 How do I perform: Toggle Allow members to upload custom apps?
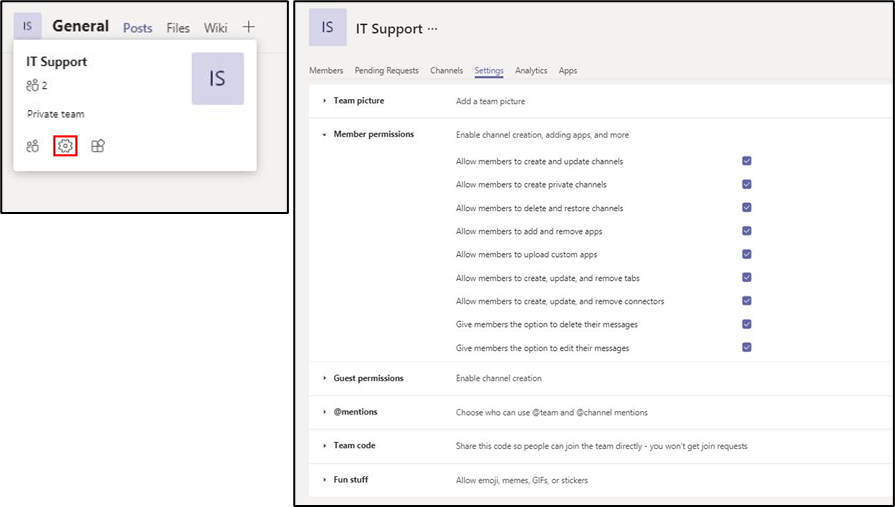(747, 254)
